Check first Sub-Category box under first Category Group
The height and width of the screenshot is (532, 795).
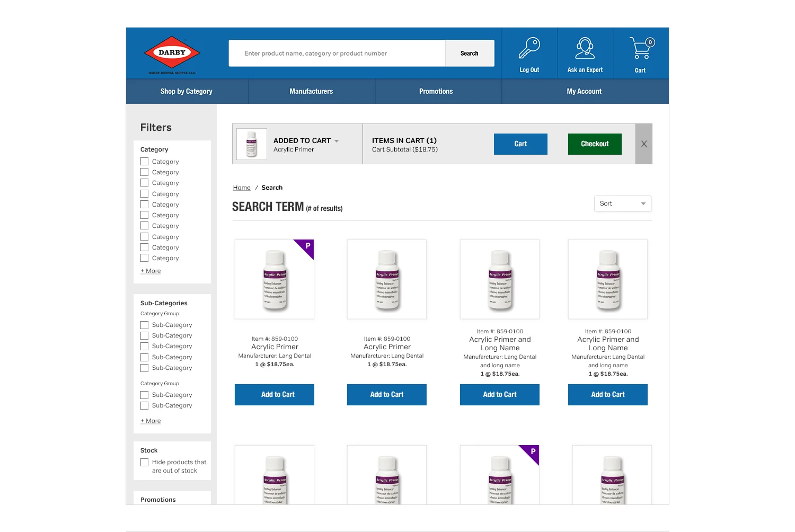click(x=144, y=325)
